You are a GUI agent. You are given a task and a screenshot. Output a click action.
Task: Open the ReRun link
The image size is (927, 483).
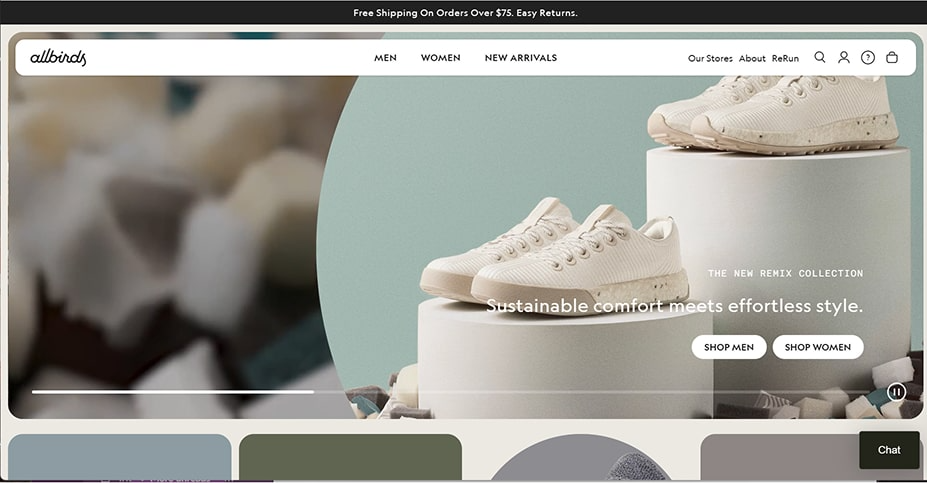click(785, 59)
